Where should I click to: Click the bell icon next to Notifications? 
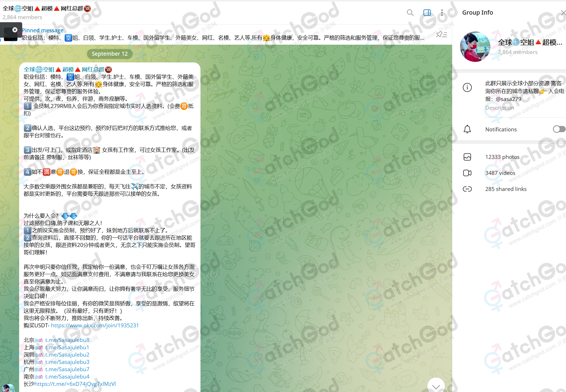point(467,129)
